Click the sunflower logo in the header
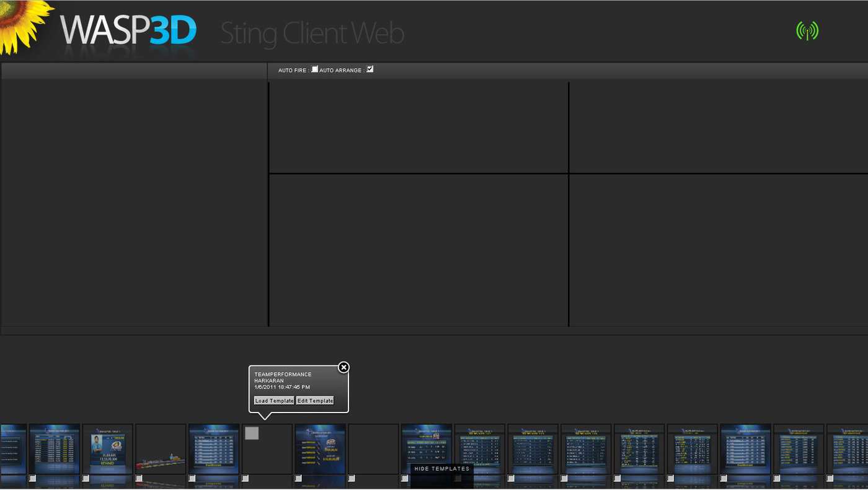Viewport: 868px width, 490px height. point(25,25)
